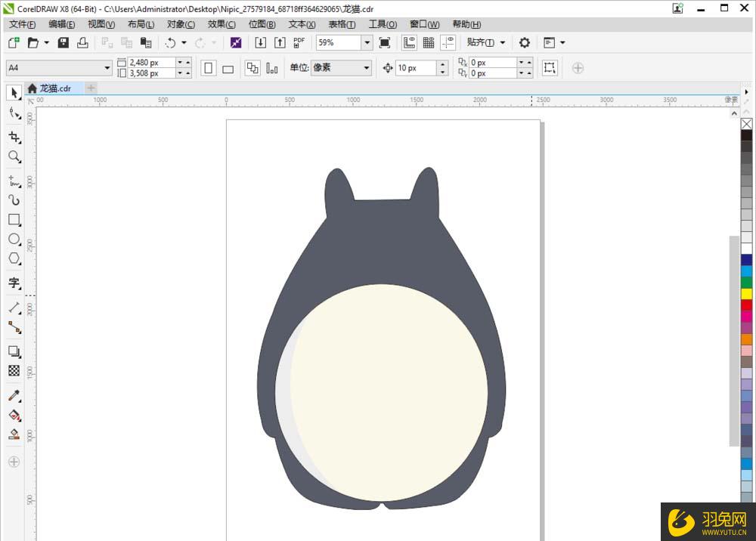This screenshot has width=756, height=541.
Task: Select the Transparency checkerboard tool
Action: coord(14,370)
